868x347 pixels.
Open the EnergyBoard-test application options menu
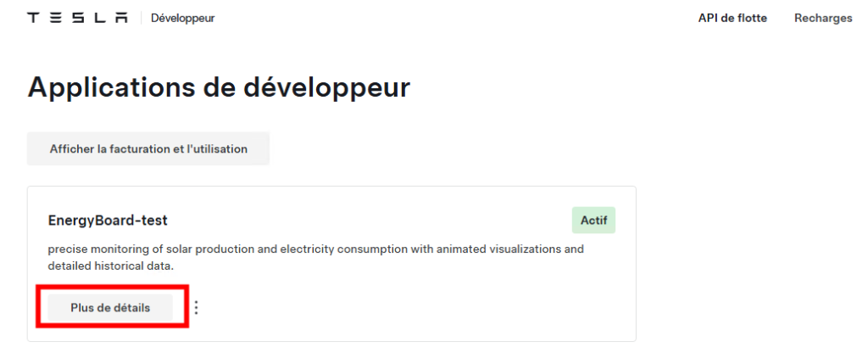point(196,308)
